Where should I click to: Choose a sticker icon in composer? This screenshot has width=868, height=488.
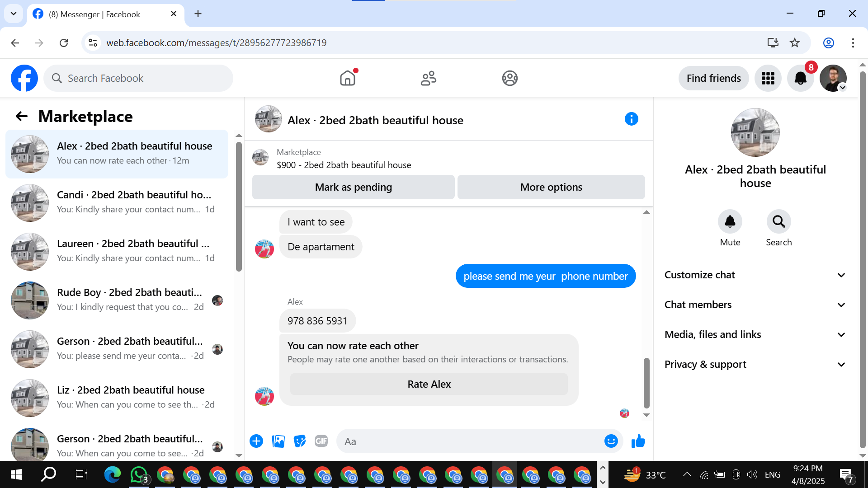point(299,441)
